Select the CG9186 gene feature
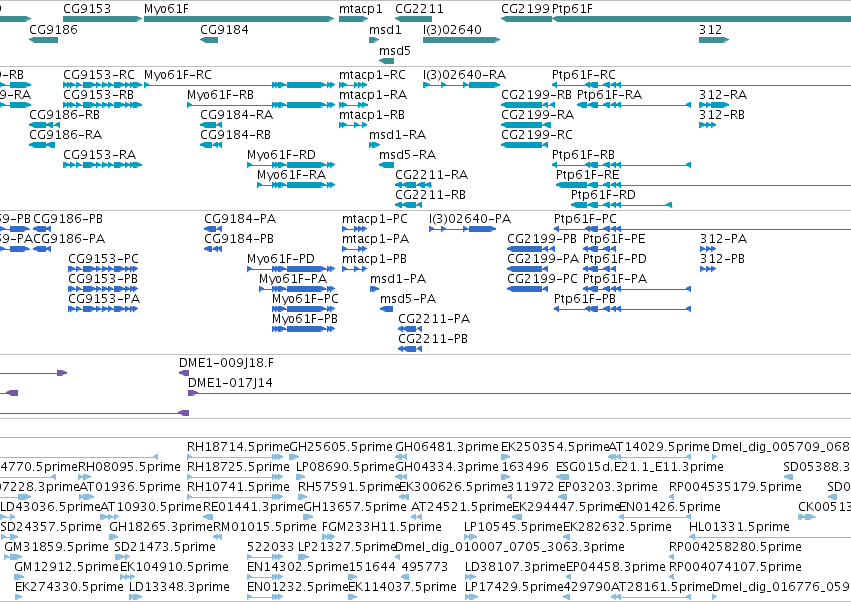 pos(43,40)
